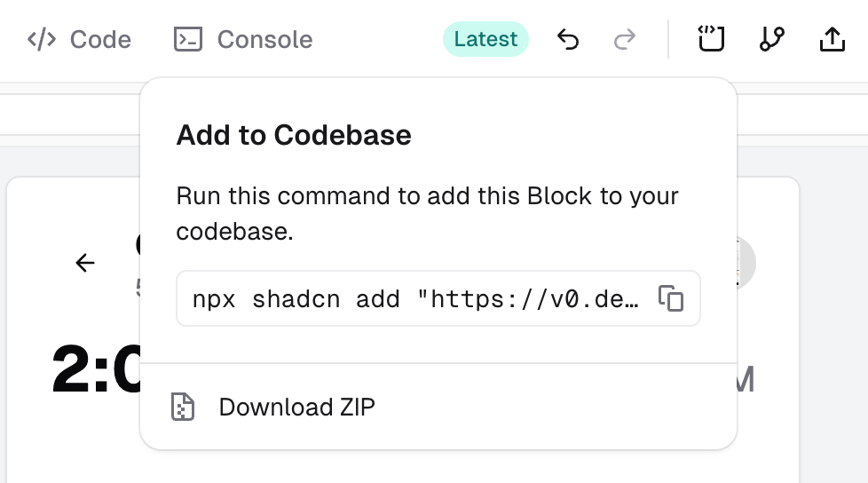Go back using the left arrow
This screenshot has width=868, height=483.
click(85, 263)
